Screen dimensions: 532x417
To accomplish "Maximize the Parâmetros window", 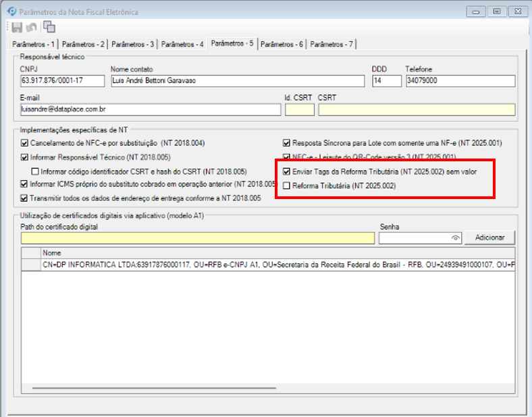I will click(496, 11).
